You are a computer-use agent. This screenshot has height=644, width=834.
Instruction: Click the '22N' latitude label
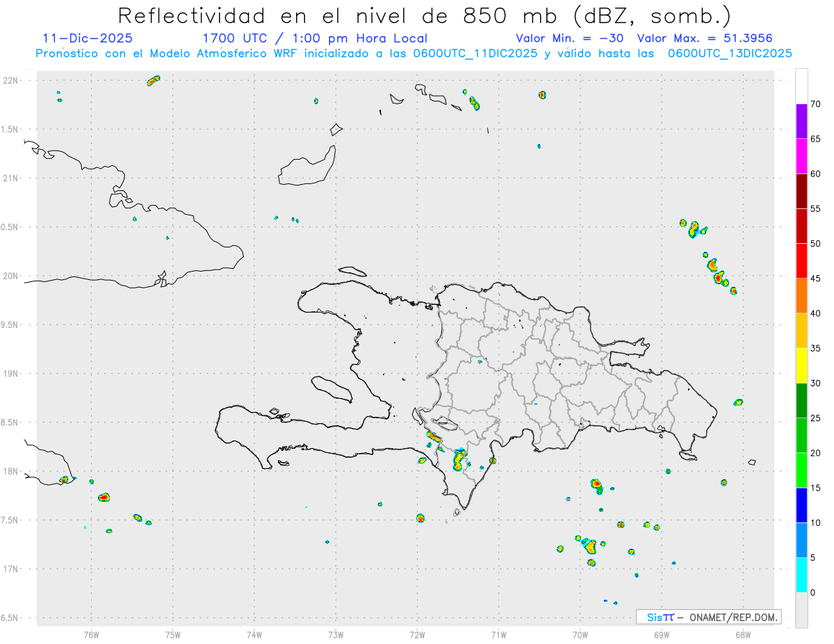coord(12,81)
